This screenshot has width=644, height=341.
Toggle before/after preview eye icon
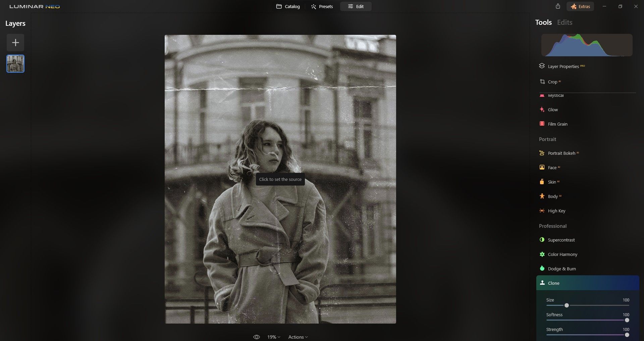pos(257,337)
